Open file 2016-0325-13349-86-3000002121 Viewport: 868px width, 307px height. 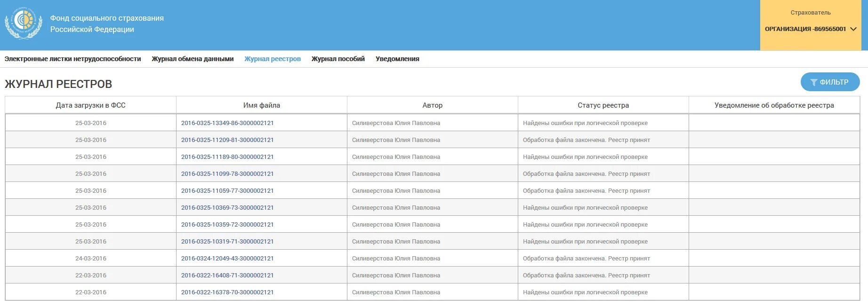pyautogui.click(x=227, y=123)
